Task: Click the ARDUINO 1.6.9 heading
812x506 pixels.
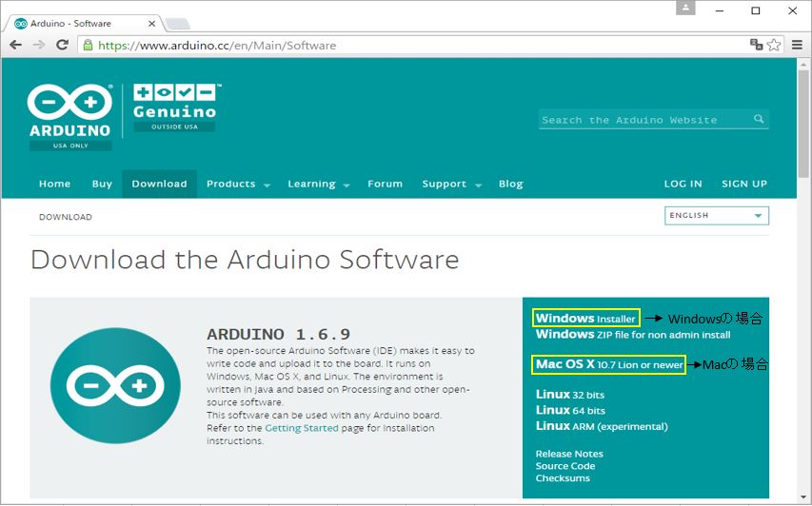Action: coord(279,334)
